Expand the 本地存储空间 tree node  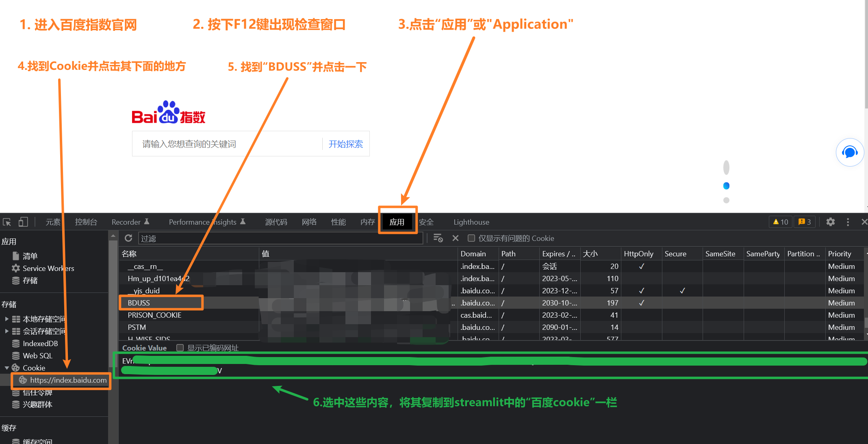pos(7,319)
